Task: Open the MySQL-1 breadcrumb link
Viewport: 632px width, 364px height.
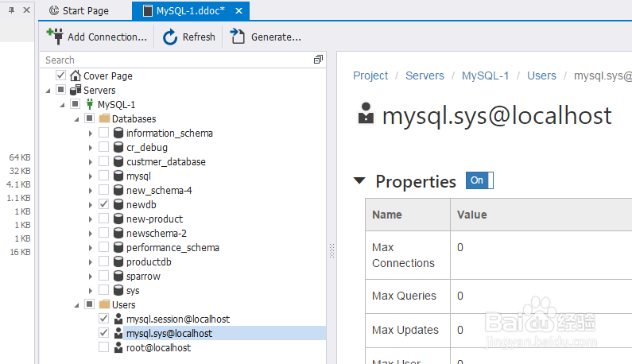Action: coord(485,76)
